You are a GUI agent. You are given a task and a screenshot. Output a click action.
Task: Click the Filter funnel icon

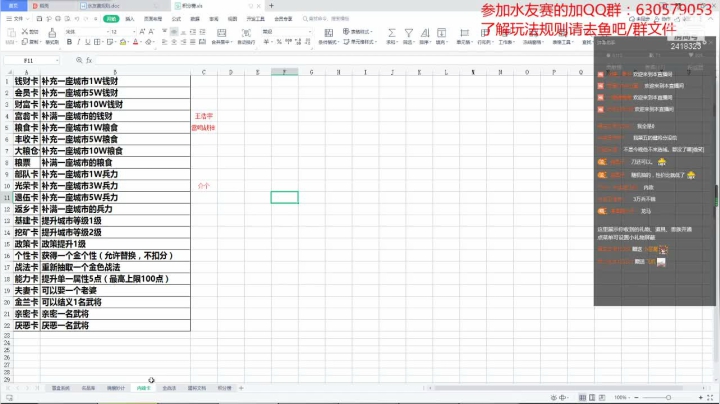[408, 33]
